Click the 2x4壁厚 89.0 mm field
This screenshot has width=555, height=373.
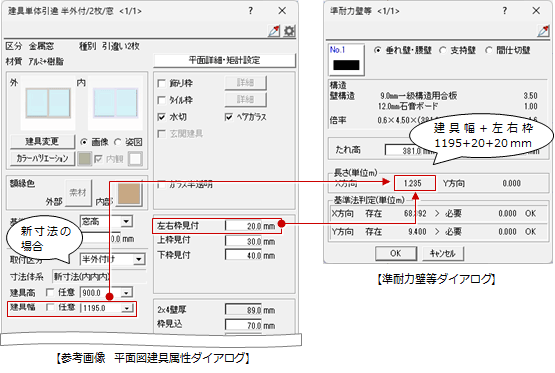243,310
